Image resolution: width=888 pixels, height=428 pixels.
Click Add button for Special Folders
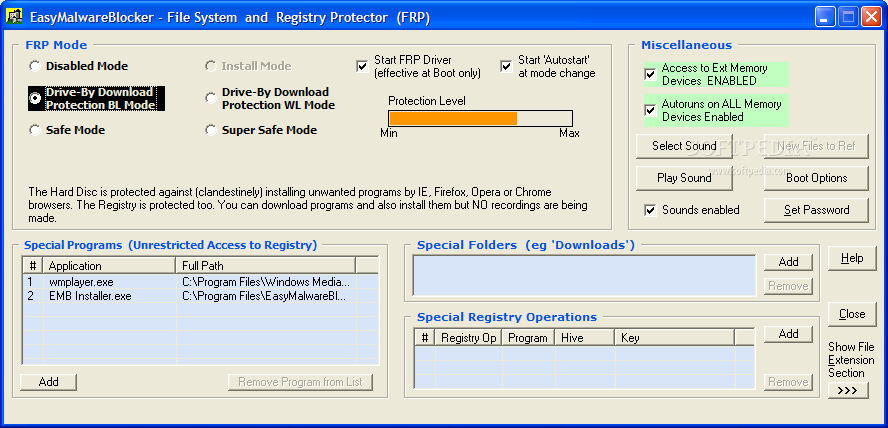(x=788, y=262)
